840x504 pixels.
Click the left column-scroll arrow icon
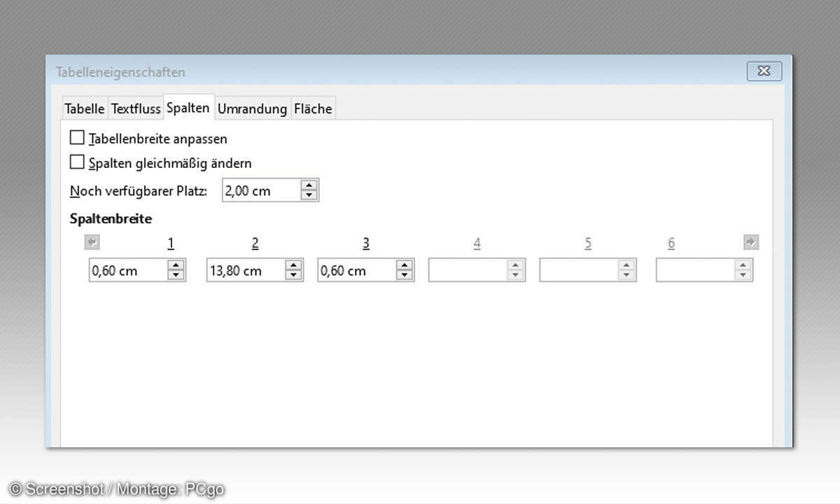coord(92,242)
